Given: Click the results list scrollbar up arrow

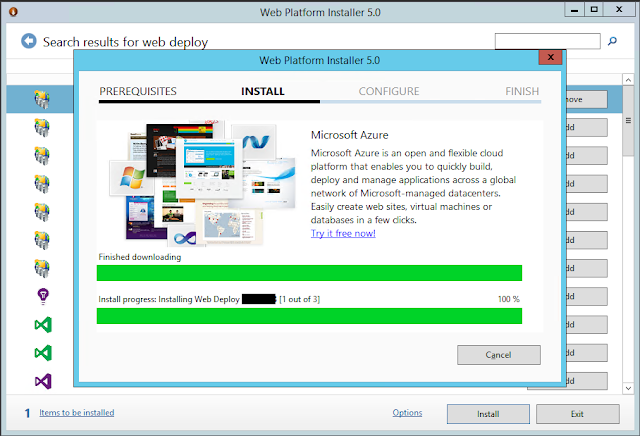Looking at the screenshot, I should click(628, 80).
